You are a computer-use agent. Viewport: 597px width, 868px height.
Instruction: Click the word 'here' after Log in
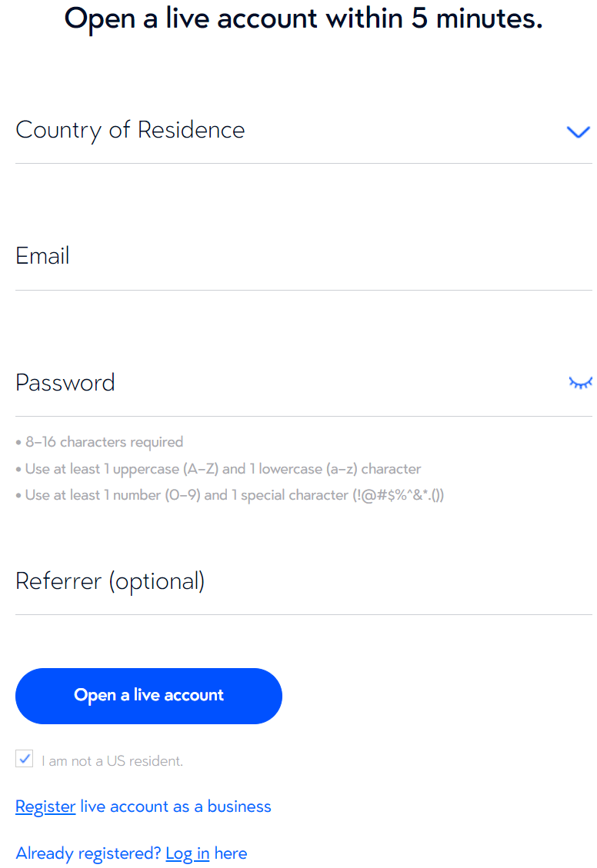pyautogui.click(x=231, y=853)
